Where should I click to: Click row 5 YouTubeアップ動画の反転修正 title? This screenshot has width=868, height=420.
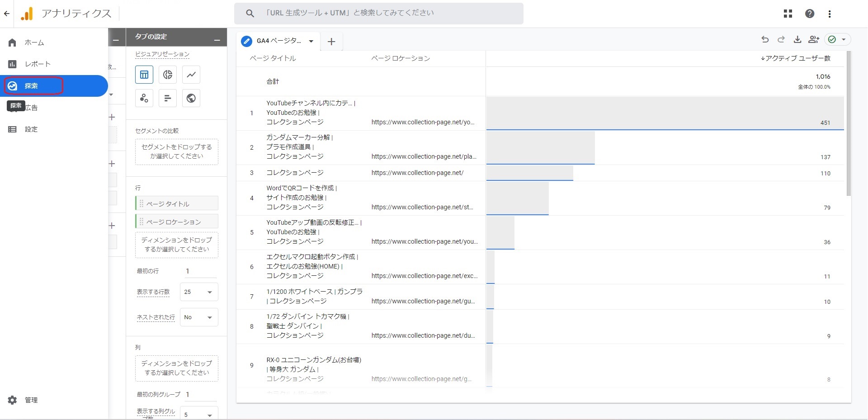[314, 232]
